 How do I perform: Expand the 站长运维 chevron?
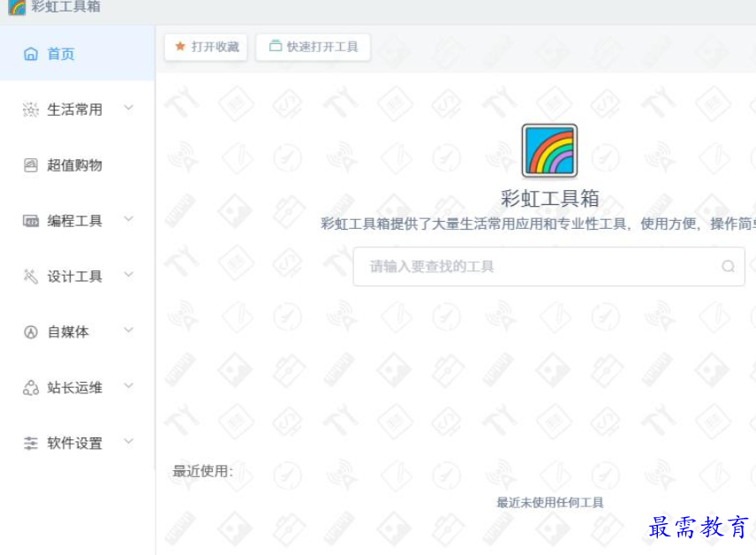[128, 385]
